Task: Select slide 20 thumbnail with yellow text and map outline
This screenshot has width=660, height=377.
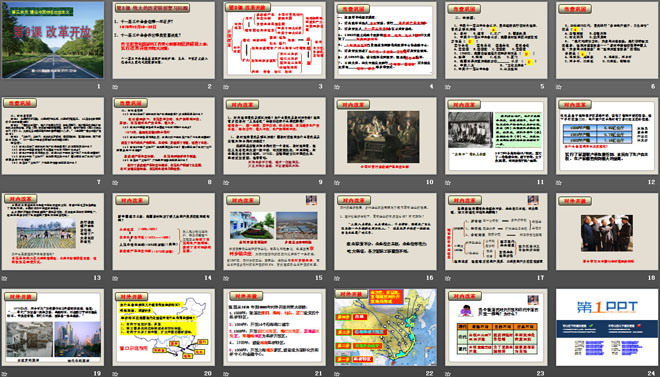Action: (x=164, y=327)
